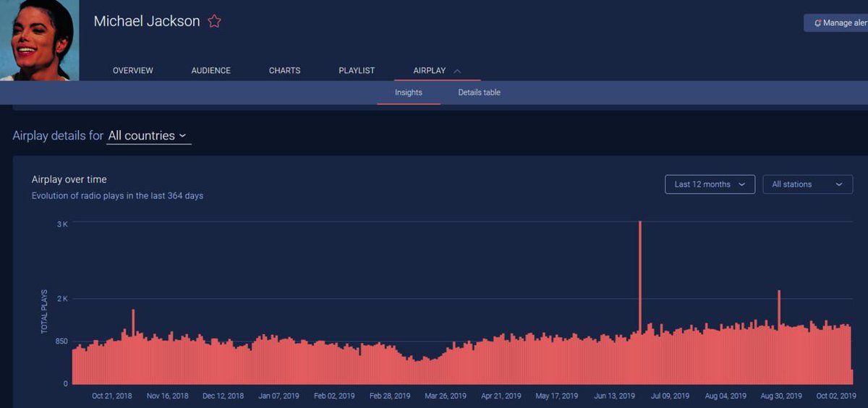Collapse the AIRPLAY submenu chevron
Viewport: 868px width, 408px height.
[x=457, y=71]
